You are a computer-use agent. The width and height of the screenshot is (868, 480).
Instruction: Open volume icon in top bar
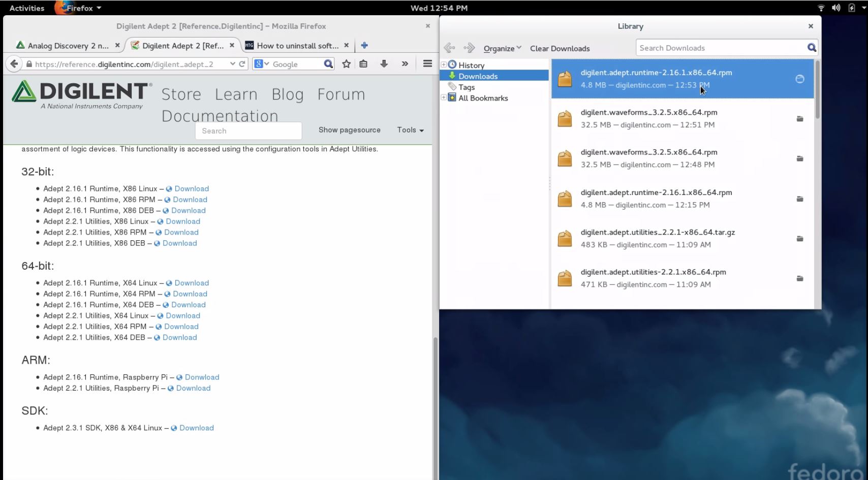coord(836,8)
